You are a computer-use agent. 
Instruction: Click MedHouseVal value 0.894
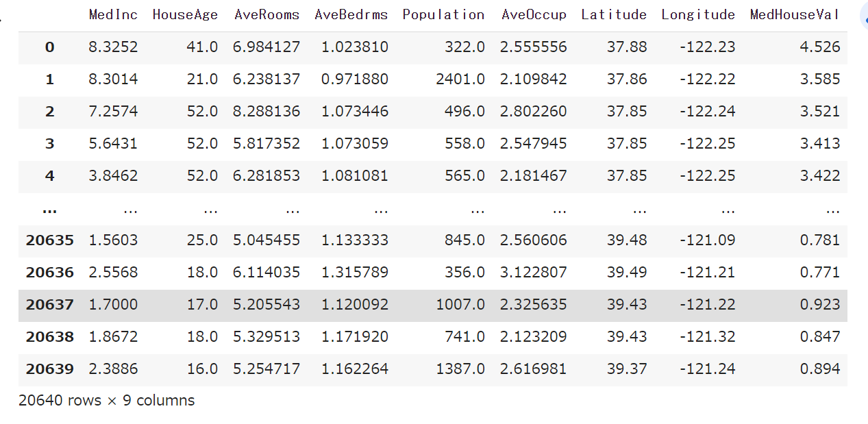tap(820, 369)
